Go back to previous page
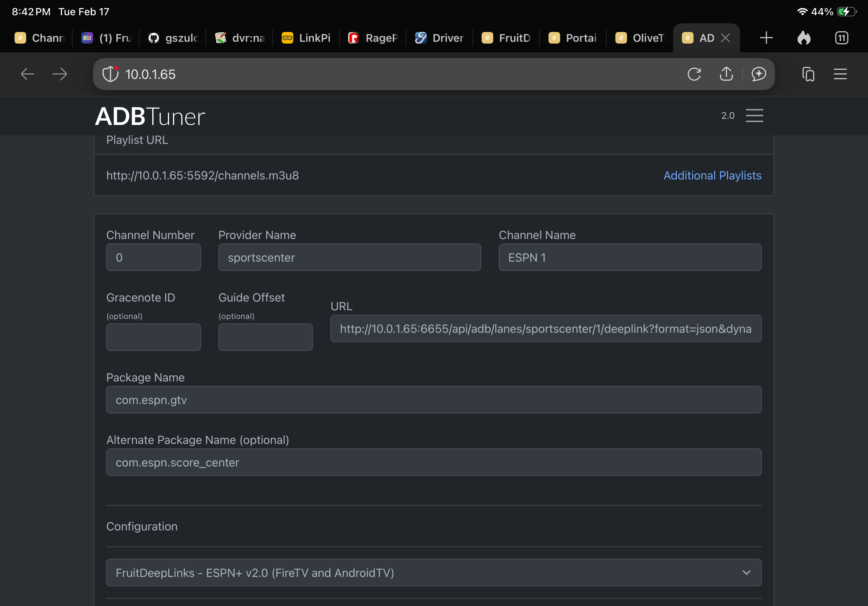The width and height of the screenshot is (868, 606). (x=27, y=74)
